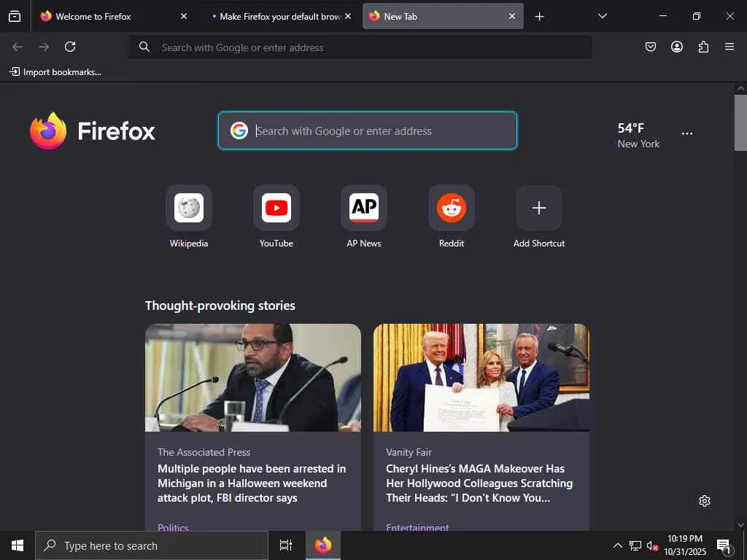Open the FBI director story thumbnail
Screen dimensions: 747x560
(253, 378)
